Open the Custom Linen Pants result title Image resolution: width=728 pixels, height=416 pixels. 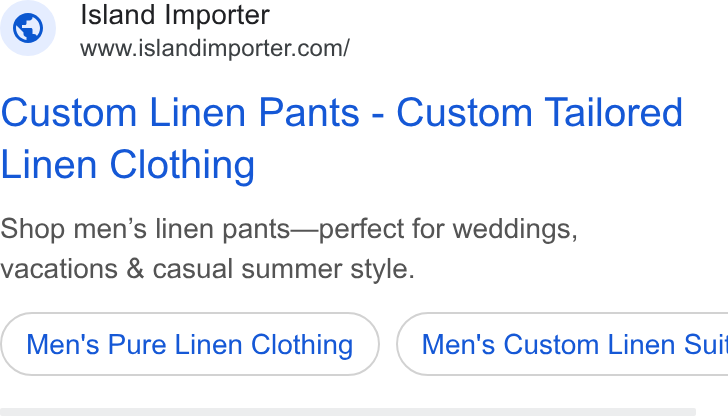point(342,138)
